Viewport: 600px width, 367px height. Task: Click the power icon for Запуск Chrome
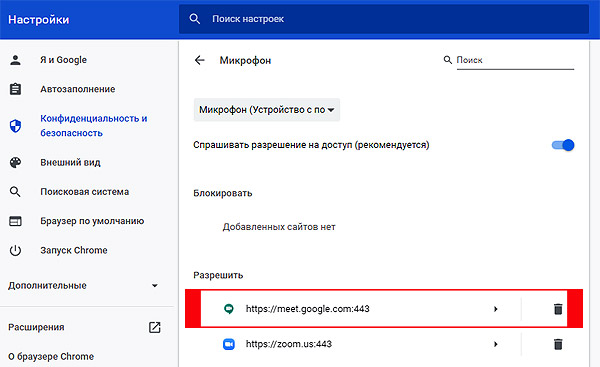(x=15, y=250)
